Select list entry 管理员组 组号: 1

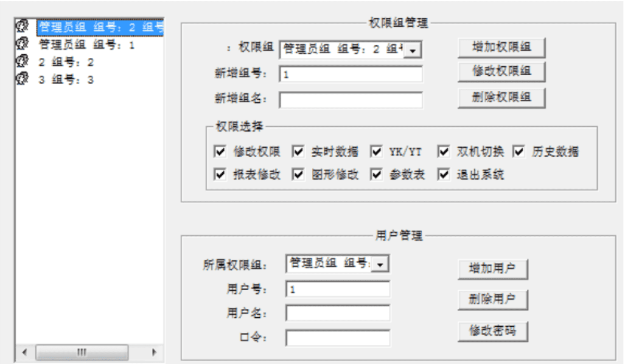87,45
